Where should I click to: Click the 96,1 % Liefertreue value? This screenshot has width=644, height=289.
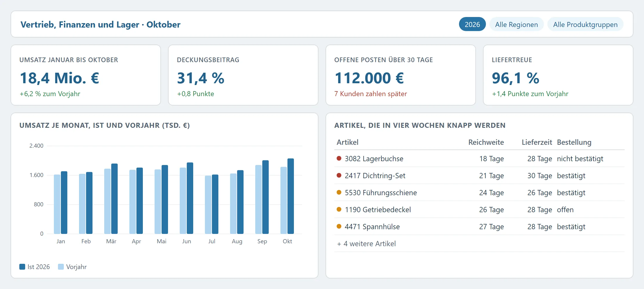pos(515,78)
